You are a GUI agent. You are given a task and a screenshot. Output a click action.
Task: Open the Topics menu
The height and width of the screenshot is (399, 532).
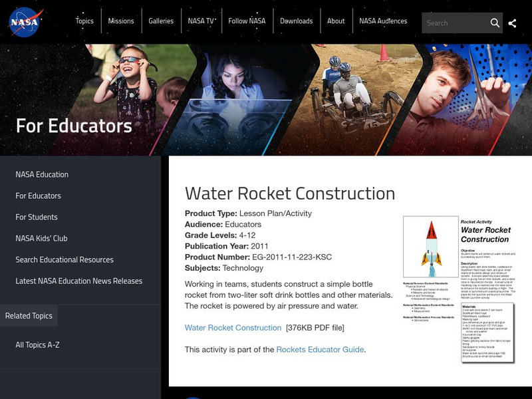[x=84, y=21]
